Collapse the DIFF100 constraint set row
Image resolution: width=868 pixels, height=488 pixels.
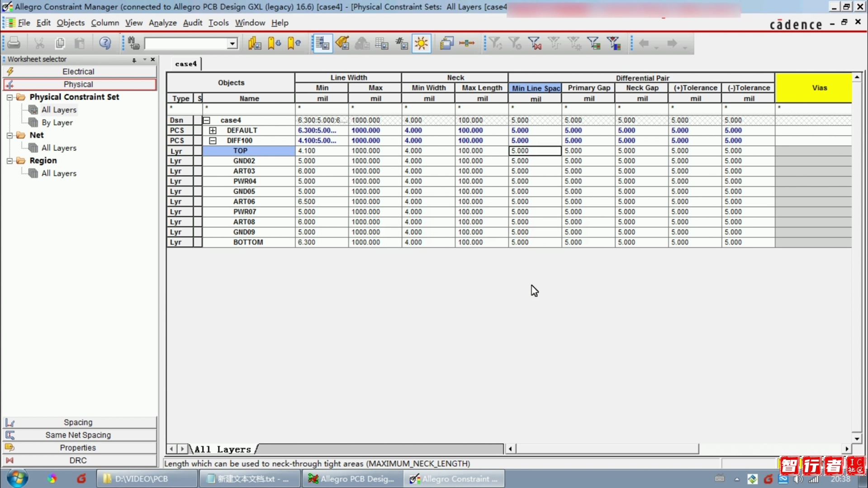click(213, 140)
